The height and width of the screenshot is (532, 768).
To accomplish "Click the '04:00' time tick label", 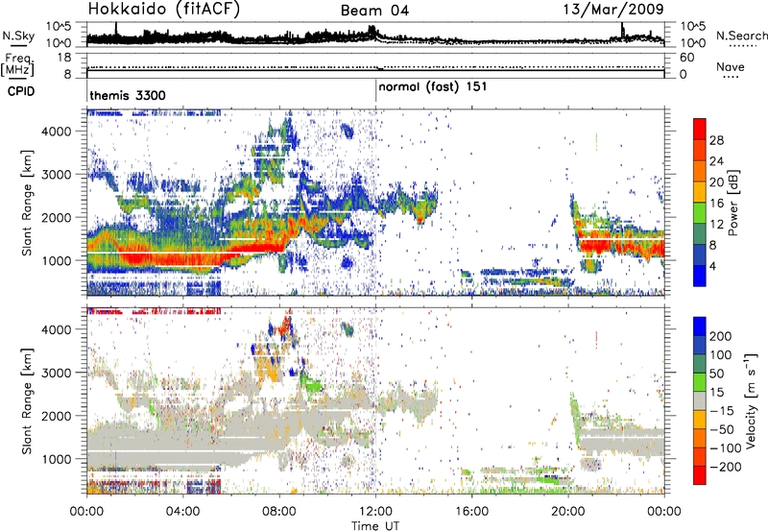I will 183,512.
